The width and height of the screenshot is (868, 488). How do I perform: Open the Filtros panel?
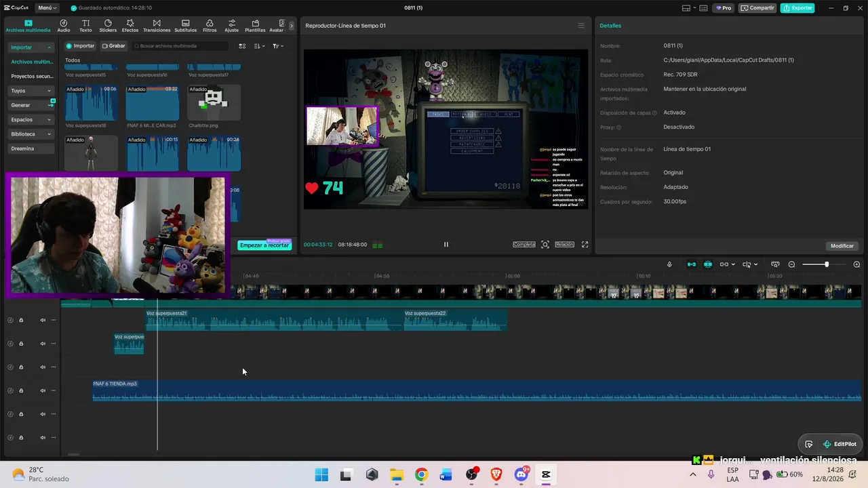[210, 26]
